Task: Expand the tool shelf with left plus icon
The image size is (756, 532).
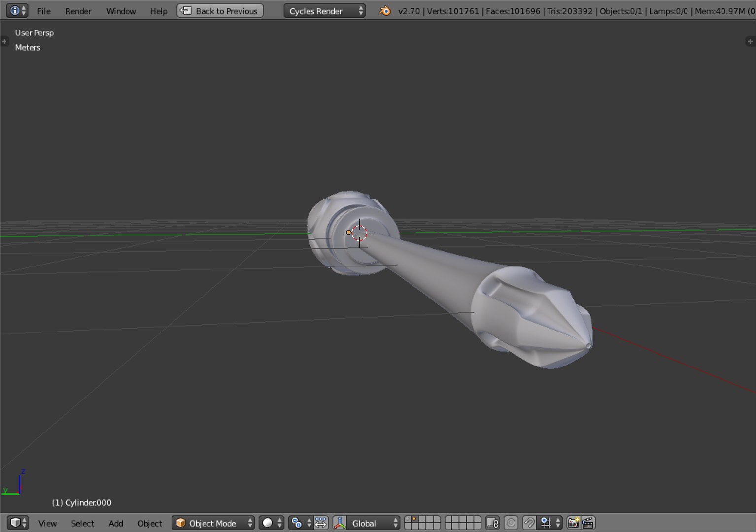Action: click(x=4, y=41)
